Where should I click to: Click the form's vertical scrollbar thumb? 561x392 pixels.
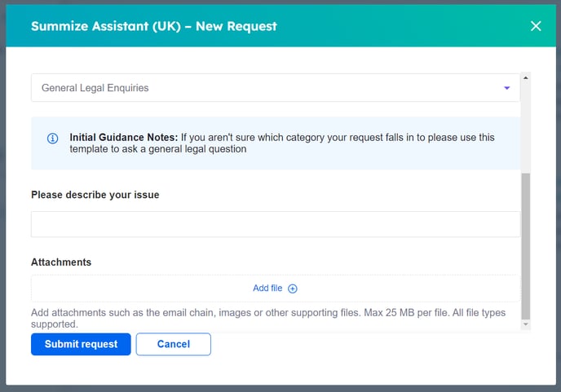click(525, 244)
